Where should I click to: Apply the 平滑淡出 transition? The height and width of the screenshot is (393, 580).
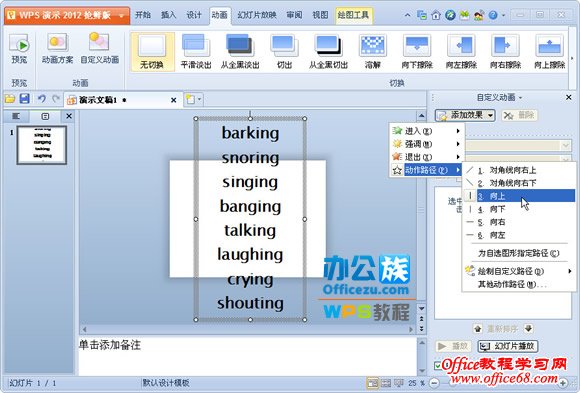coord(196,52)
